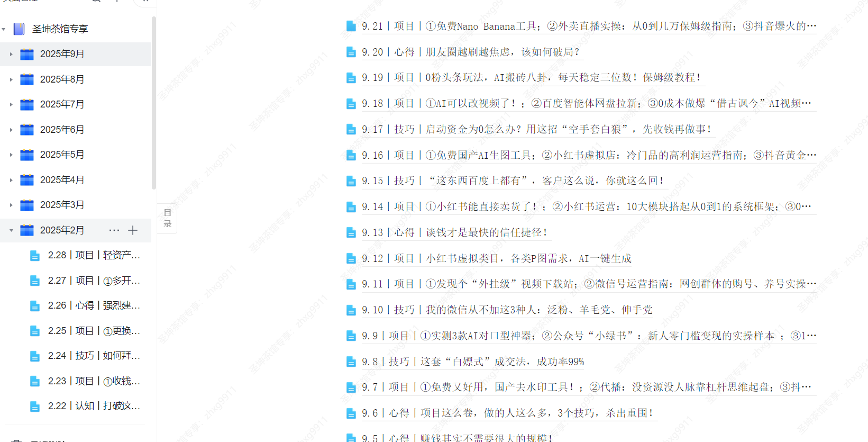Screen dimensions: 868x442
Task: Click document icon beside 9.20 心得 entry
Action: [x=351, y=52]
